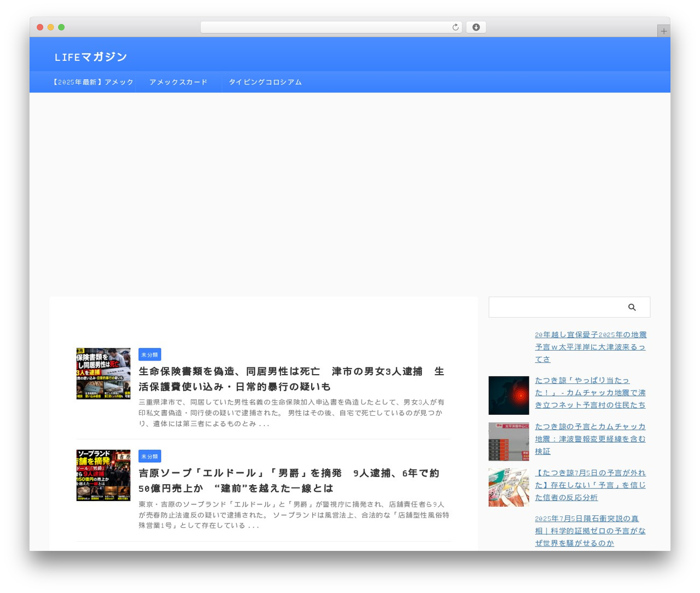Maximize the window with green button
This screenshot has width=700, height=593.
[61, 27]
